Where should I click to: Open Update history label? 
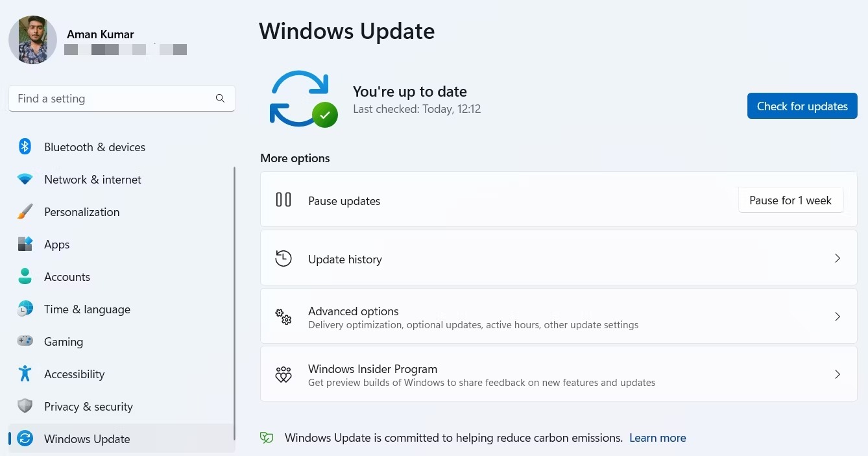[x=345, y=259]
